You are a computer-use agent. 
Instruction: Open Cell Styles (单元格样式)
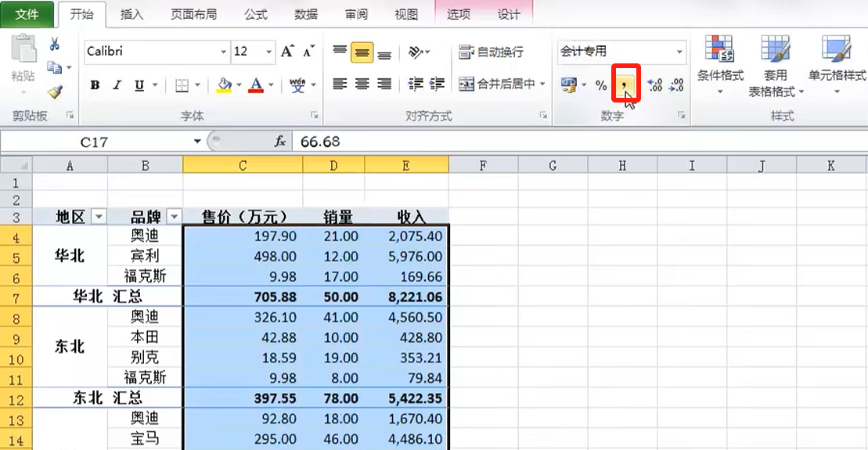pyautogui.click(x=837, y=65)
